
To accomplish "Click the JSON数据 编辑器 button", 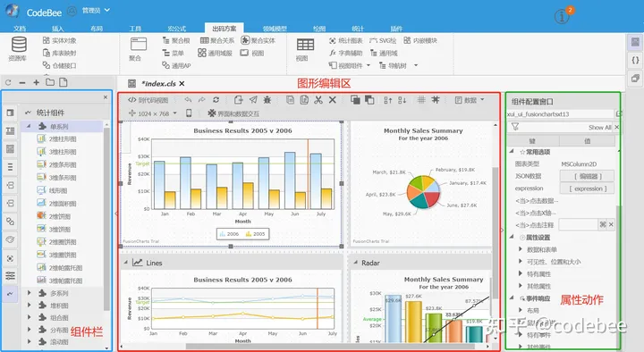I will (588, 176).
